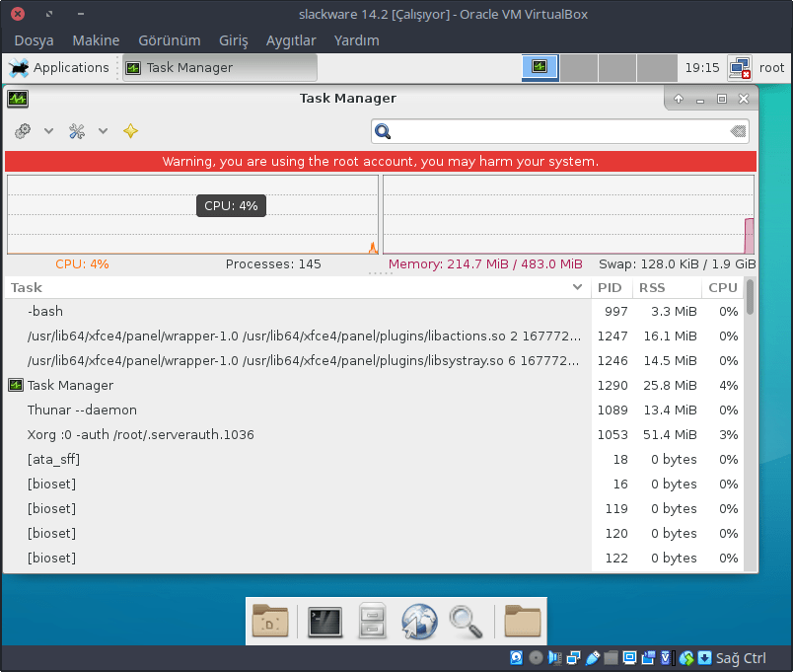Image resolution: width=793 pixels, height=672 pixels.
Task: Click the magnifier icon in the search field
Action: tap(383, 131)
